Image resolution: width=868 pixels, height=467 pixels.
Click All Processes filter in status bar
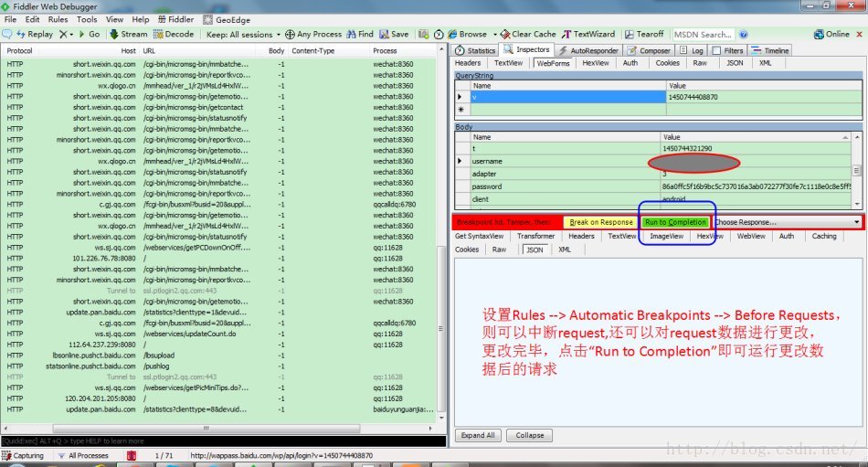click(83, 455)
